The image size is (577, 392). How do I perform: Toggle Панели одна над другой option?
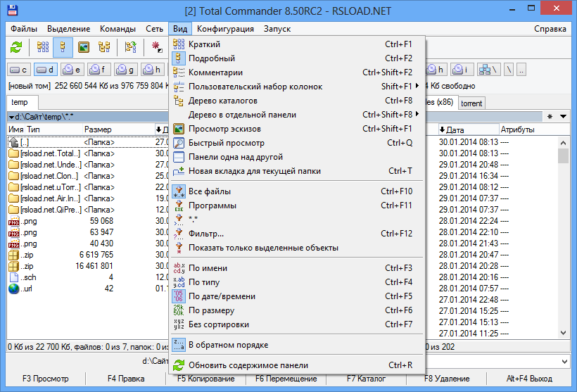click(297, 157)
